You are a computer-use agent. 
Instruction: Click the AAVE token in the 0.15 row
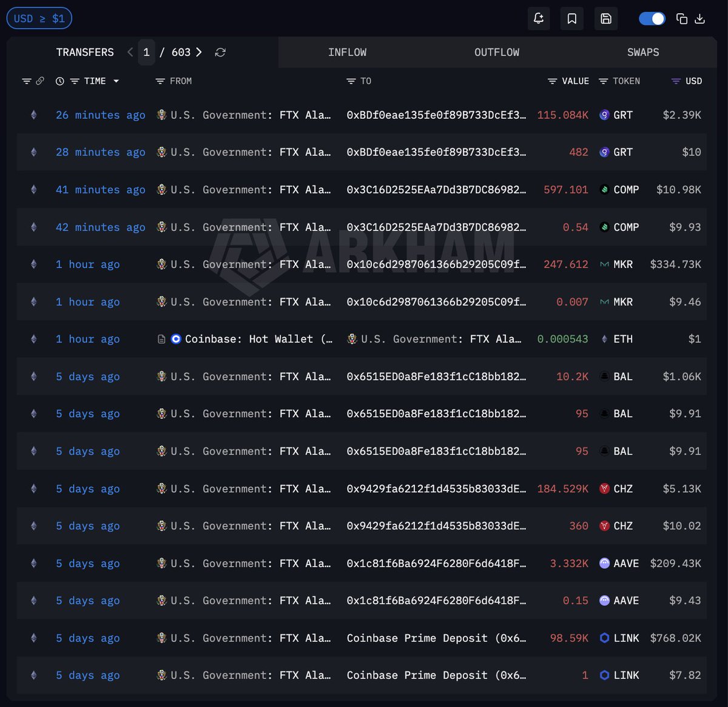(x=619, y=600)
